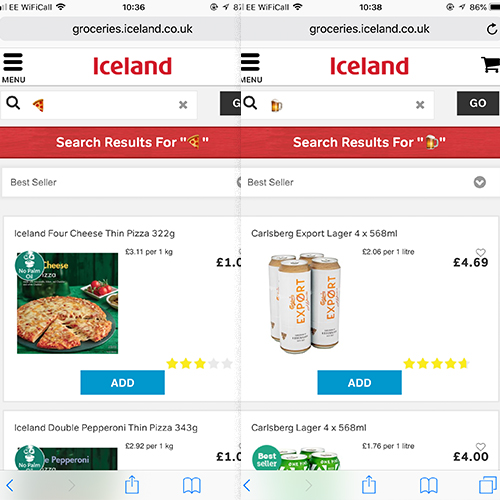Clear the beer emoji search text

(420, 105)
